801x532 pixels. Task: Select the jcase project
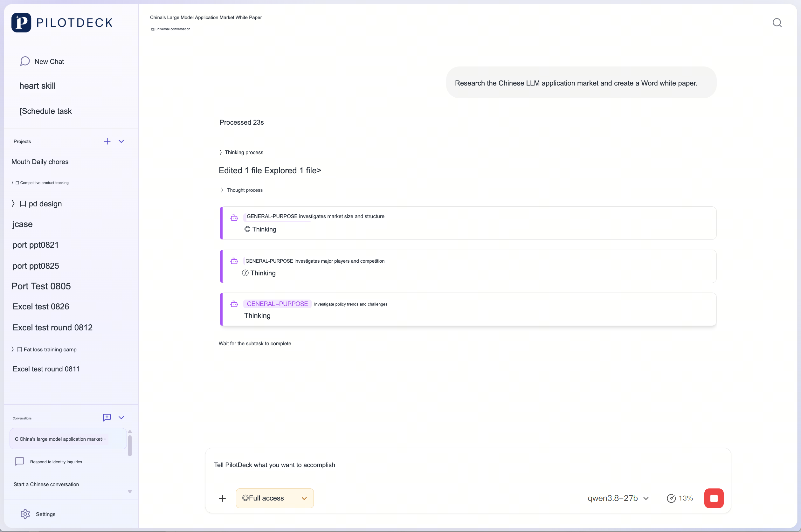22,224
